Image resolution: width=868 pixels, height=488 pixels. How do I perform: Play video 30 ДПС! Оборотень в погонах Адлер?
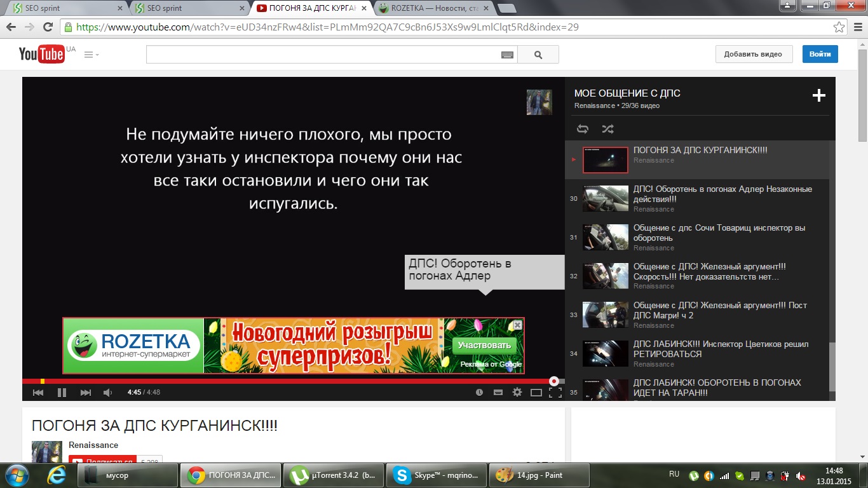click(697, 198)
